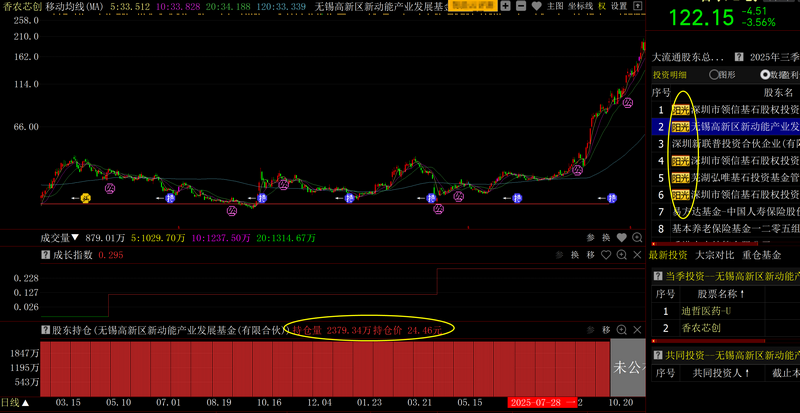The height and width of the screenshot is (413, 800).
Task: Click the 迪哲医药-U stock link
Action: click(x=712, y=310)
